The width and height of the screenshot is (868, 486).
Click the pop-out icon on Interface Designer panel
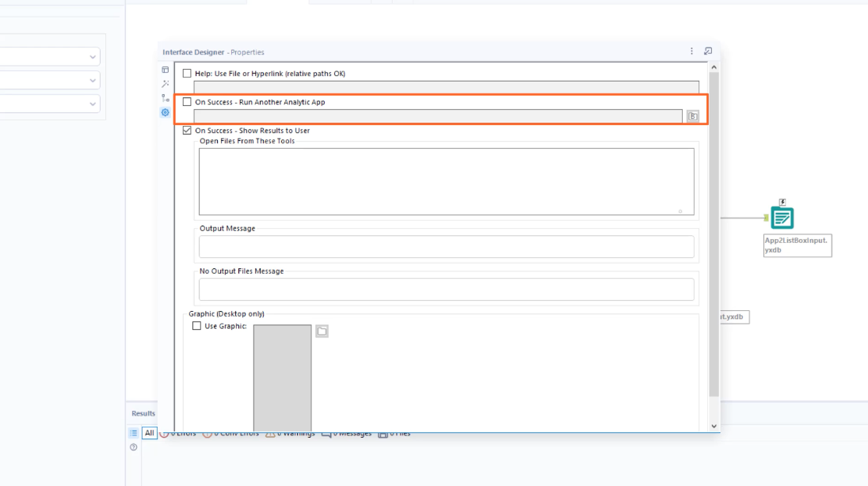pyautogui.click(x=707, y=51)
